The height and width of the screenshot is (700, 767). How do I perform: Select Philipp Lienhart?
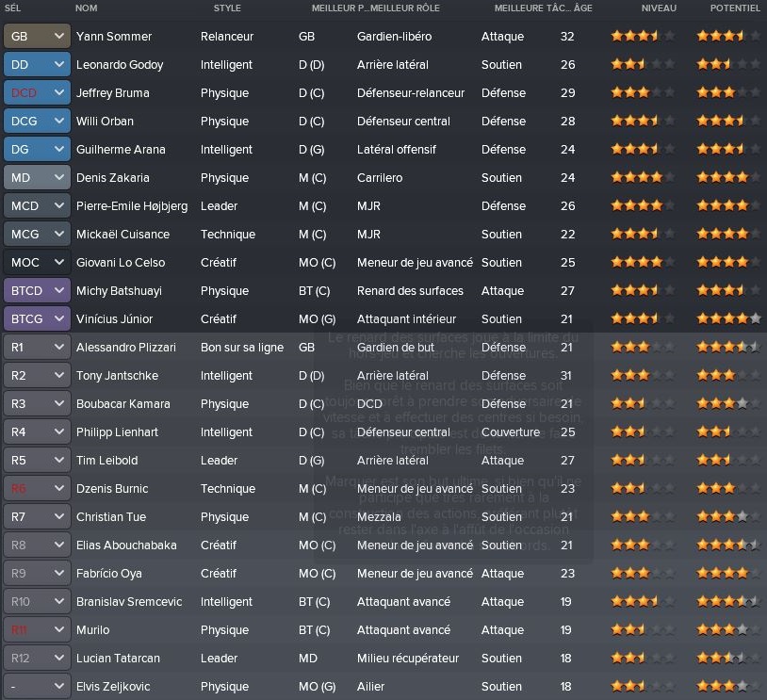pyautogui.click(x=118, y=431)
